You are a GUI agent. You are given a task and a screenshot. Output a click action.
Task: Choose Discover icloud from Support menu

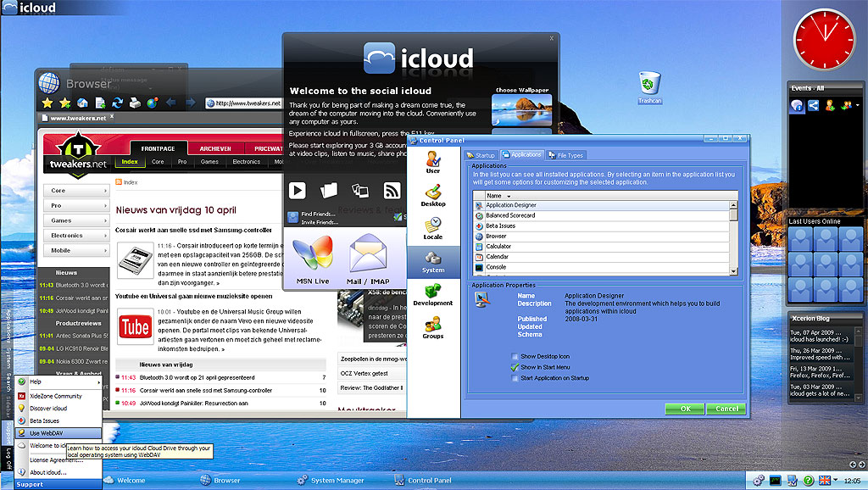click(x=58, y=409)
